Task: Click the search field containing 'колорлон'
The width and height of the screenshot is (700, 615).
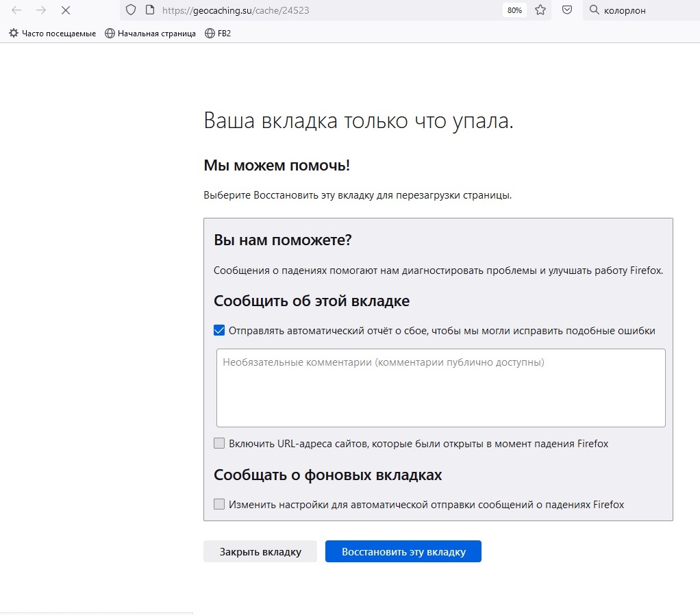Action: click(x=647, y=10)
